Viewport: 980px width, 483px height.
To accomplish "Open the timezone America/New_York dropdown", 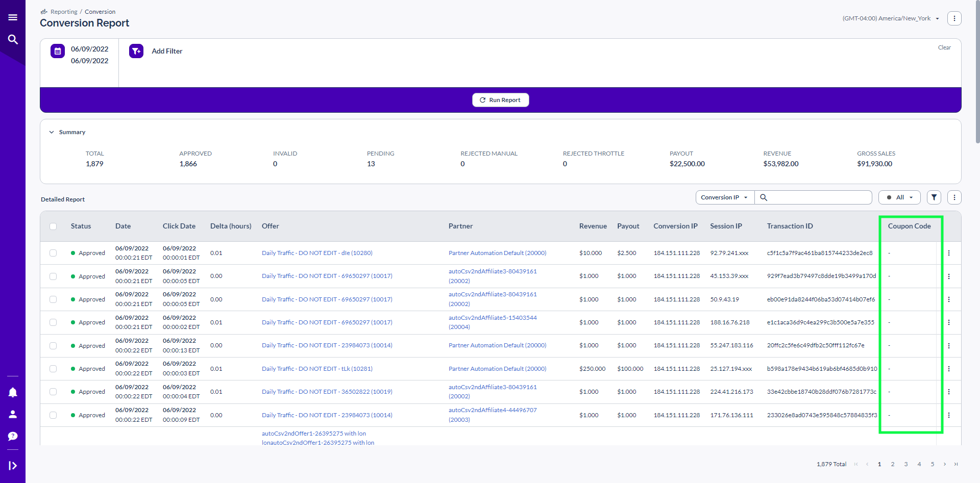I will click(891, 18).
